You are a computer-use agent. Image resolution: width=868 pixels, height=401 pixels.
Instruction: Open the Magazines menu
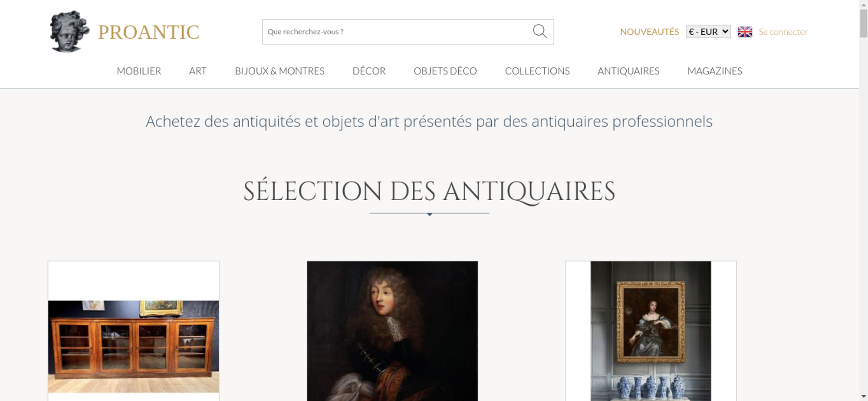point(715,71)
